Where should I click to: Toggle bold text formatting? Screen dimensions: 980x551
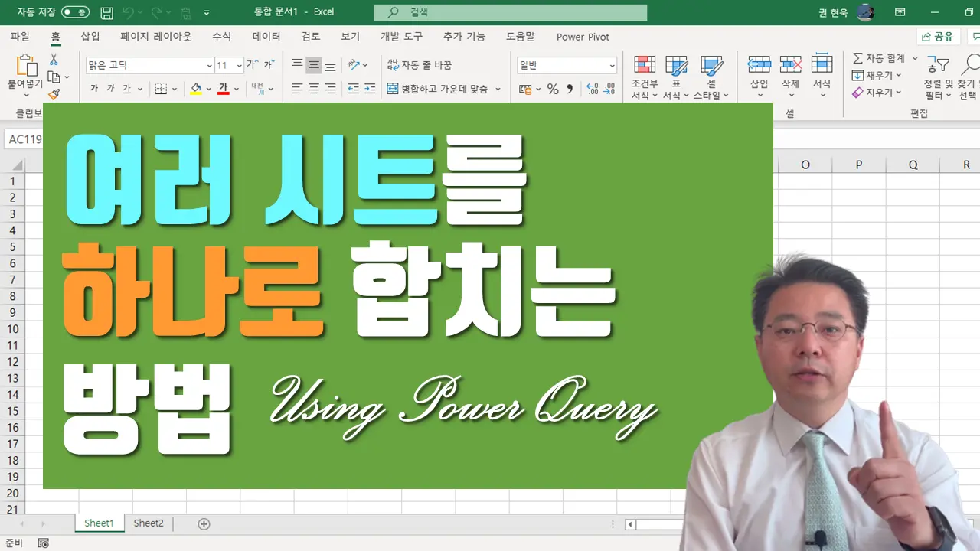pyautogui.click(x=94, y=90)
